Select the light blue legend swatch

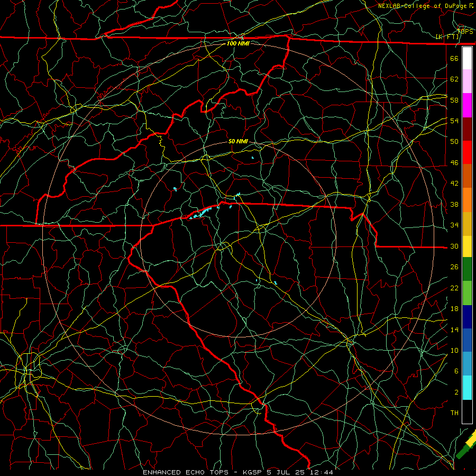467,364
